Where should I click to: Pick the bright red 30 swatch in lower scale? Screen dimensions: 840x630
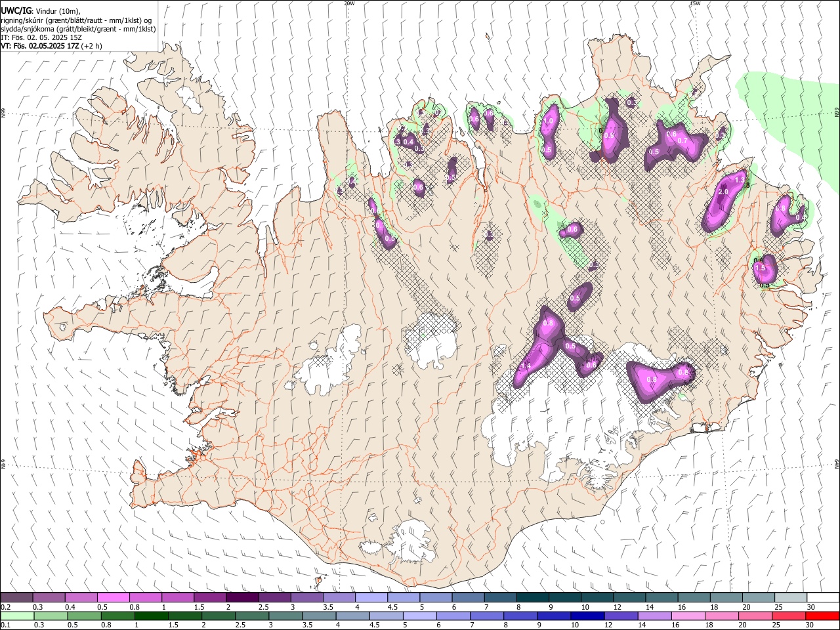[822, 616]
